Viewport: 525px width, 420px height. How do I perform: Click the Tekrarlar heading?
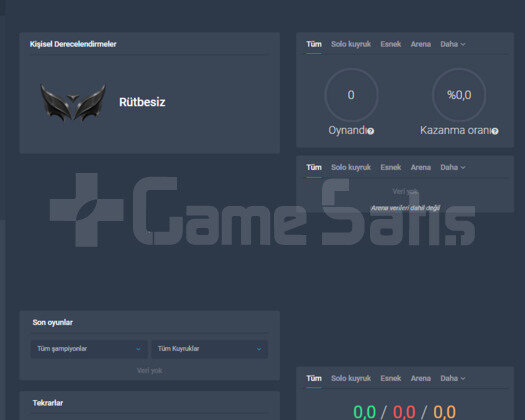point(48,403)
